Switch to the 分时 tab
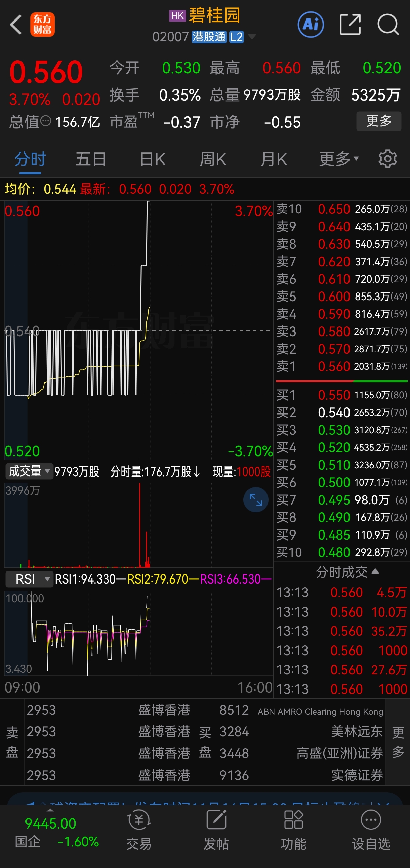Screen dimensions: 410x868 pos(30,159)
